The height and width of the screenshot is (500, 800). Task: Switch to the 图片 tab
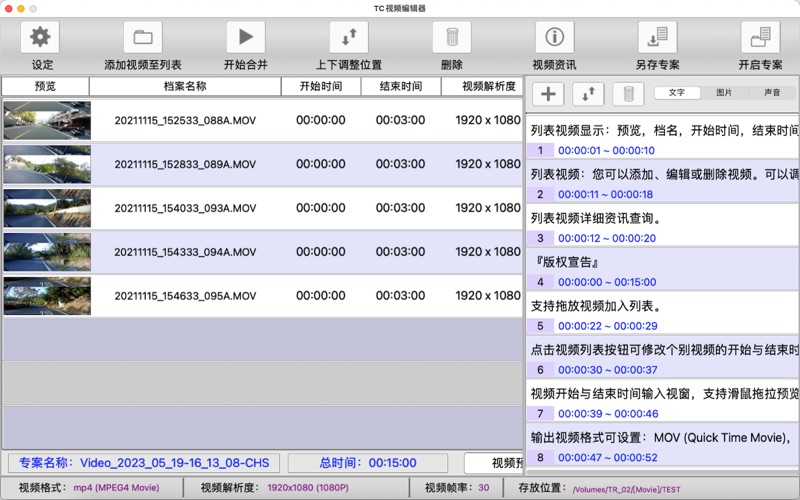pyautogui.click(x=724, y=93)
